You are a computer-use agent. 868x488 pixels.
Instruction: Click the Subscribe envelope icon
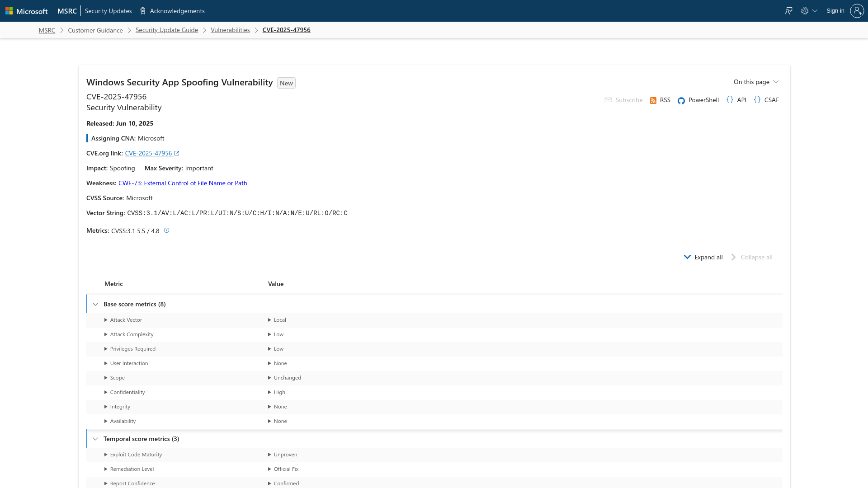tap(608, 100)
